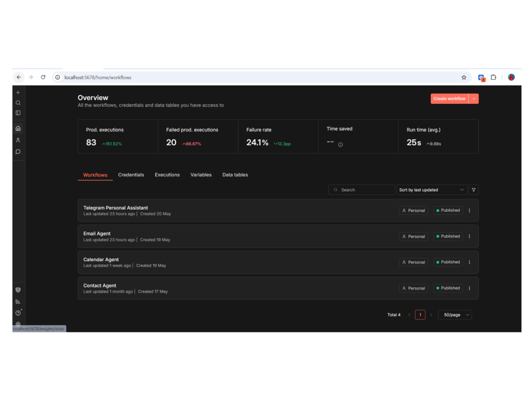532x399 pixels.
Task: Open the browser profile avatar
Action: coord(511,77)
